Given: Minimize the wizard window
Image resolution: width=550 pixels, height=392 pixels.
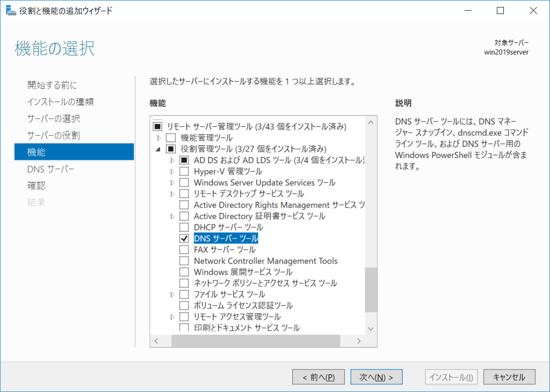Looking at the screenshot, I should (x=468, y=11).
